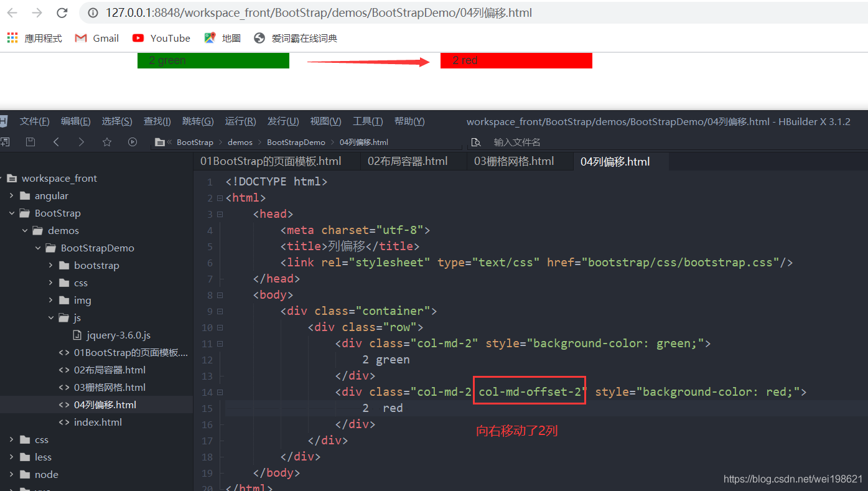Click the '2 green' column in page
This screenshot has height=491, width=868.
(213, 60)
